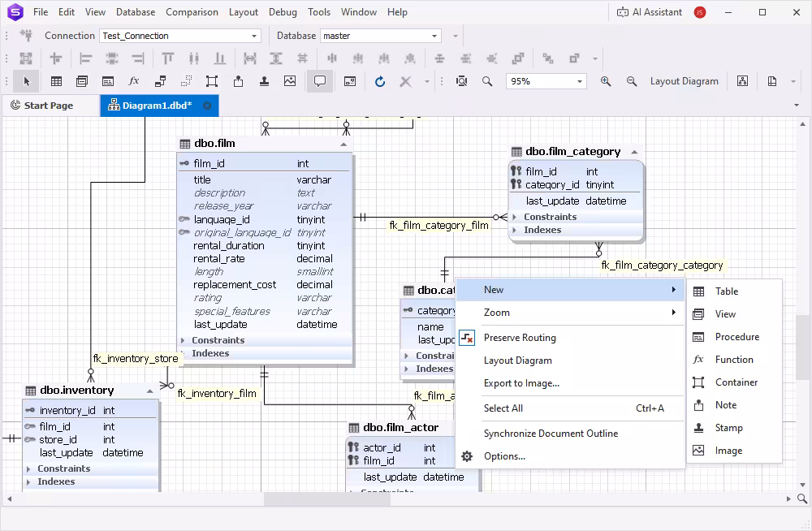Click the user avatar icon in the title bar
812x531 pixels.
tap(700, 12)
